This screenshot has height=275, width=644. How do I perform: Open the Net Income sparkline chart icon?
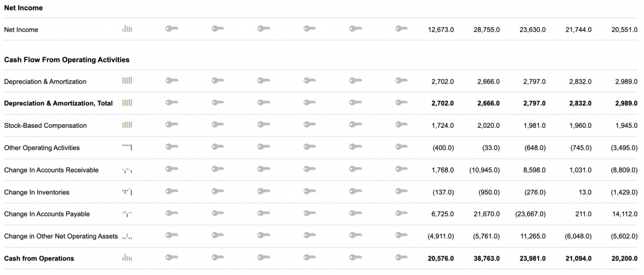[x=127, y=29]
